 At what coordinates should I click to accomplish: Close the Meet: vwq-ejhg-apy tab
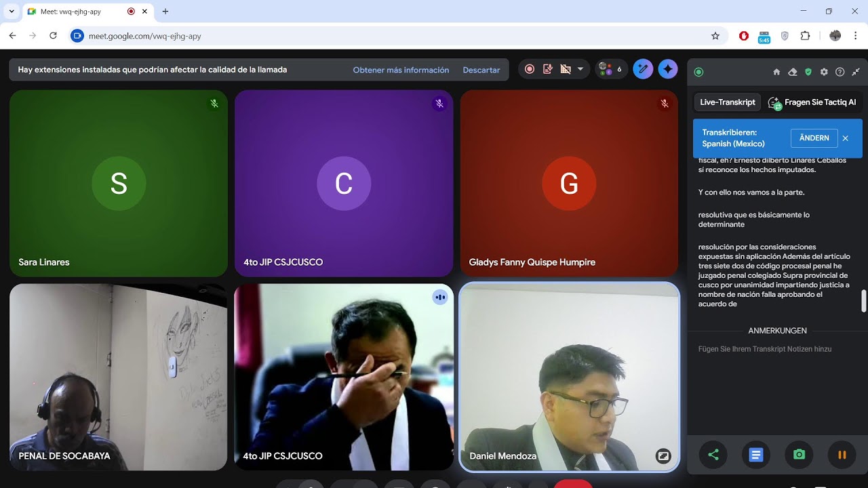[x=144, y=12]
